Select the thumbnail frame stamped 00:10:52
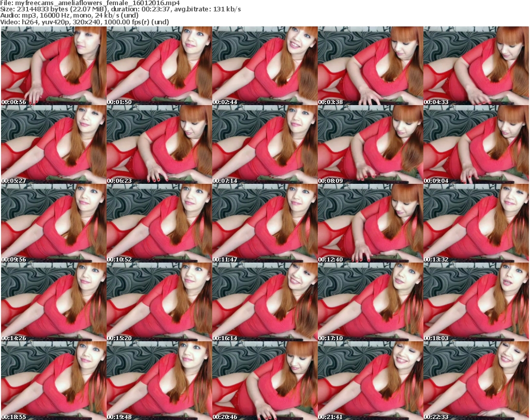 point(159,223)
